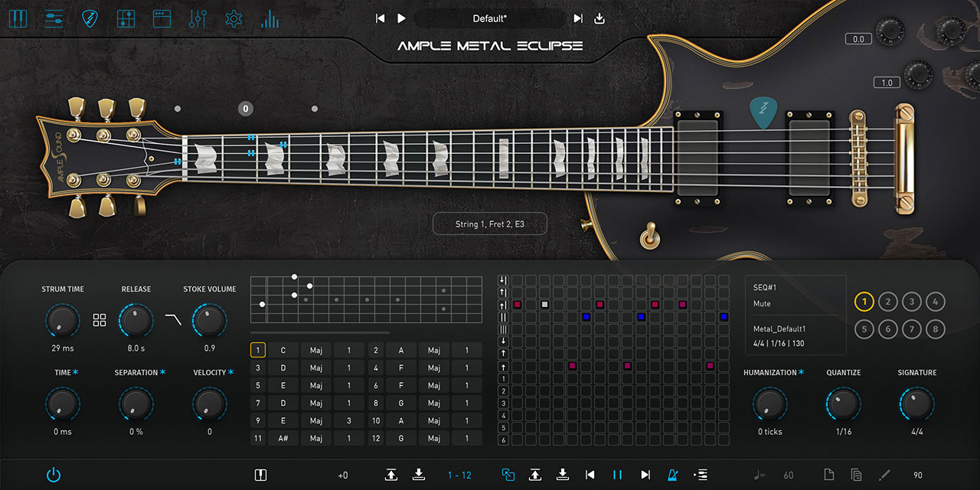
Task: Click the teal guitar pick icon on body
Action: point(762,112)
